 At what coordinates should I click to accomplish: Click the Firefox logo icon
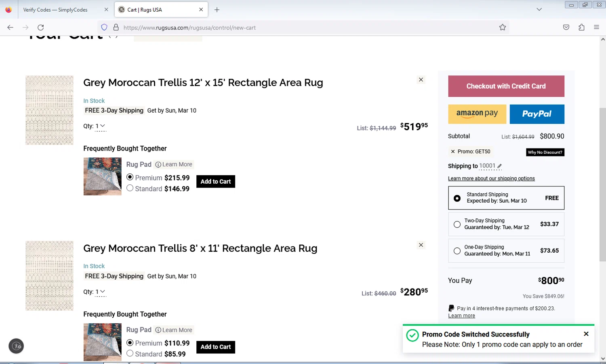click(x=8, y=10)
